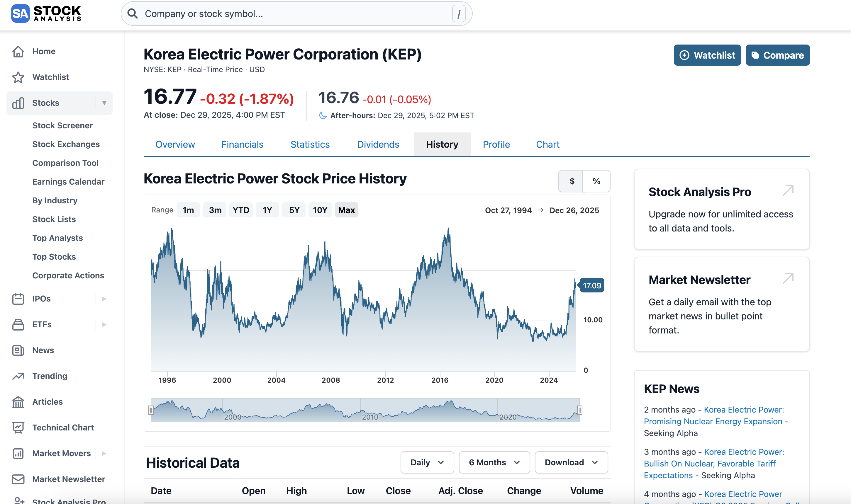Open the Home sidebar icon
Viewport: 851px width, 504px height.
pyautogui.click(x=18, y=51)
